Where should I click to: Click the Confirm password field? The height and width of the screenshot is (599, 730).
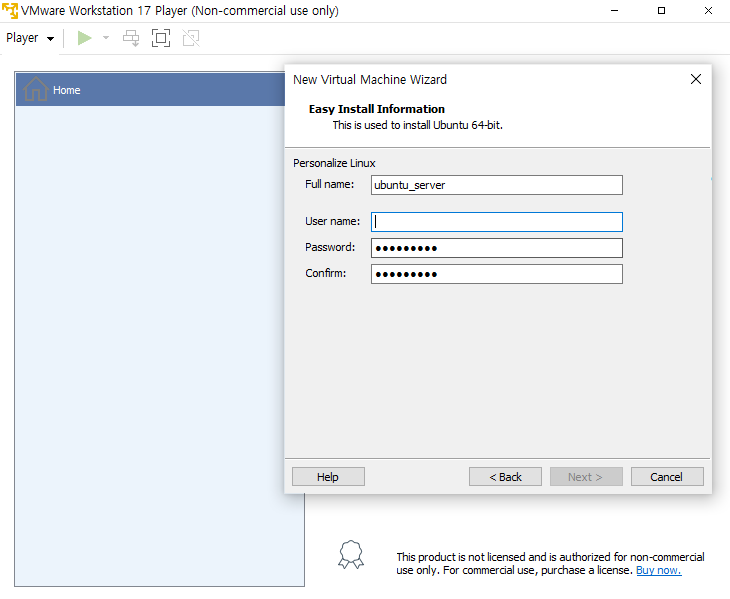pyautogui.click(x=497, y=274)
